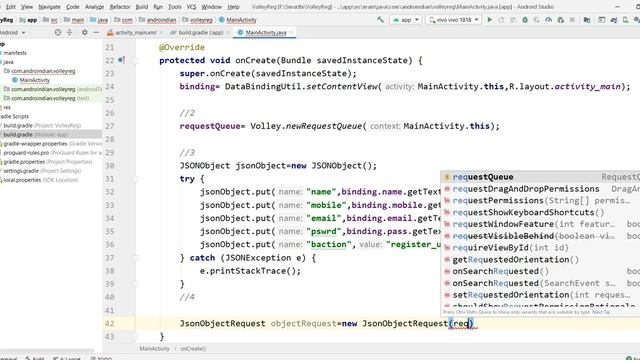640x360 pixels.
Task: Collapse onCreate method fold at line 22
Action: pos(136,60)
